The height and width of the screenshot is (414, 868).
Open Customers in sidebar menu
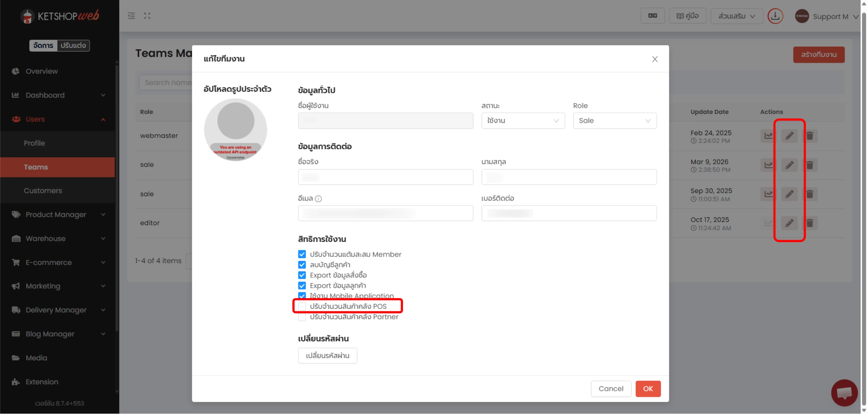tap(43, 191)
